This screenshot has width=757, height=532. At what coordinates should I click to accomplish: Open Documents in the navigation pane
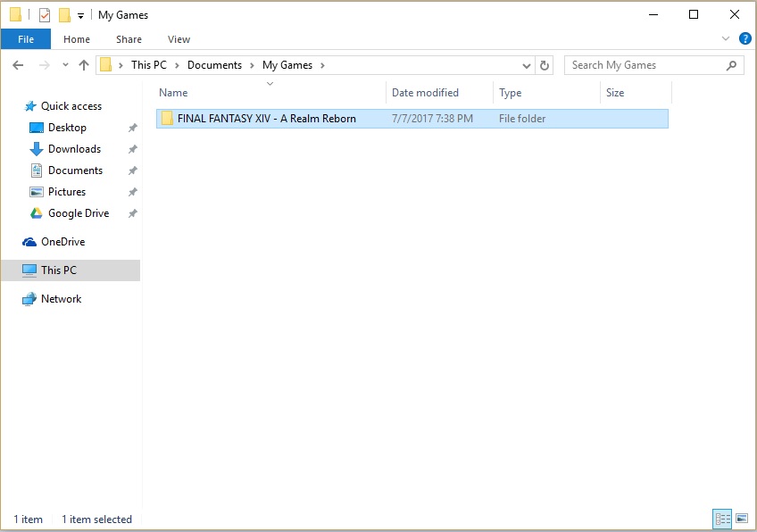click(75, 170)
